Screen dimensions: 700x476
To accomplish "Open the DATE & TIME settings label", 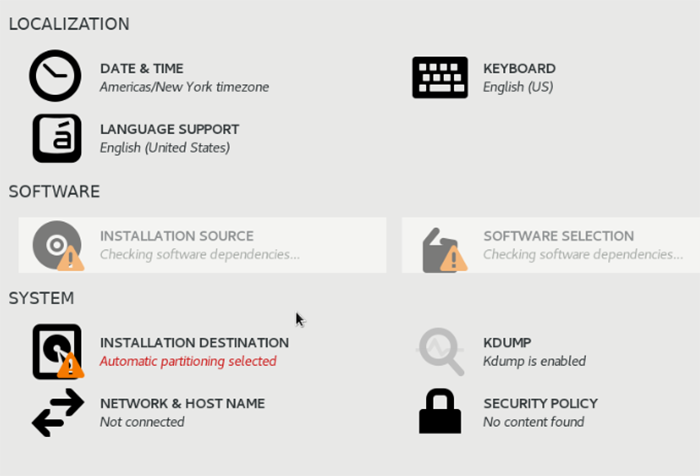I will coord(142,68).
